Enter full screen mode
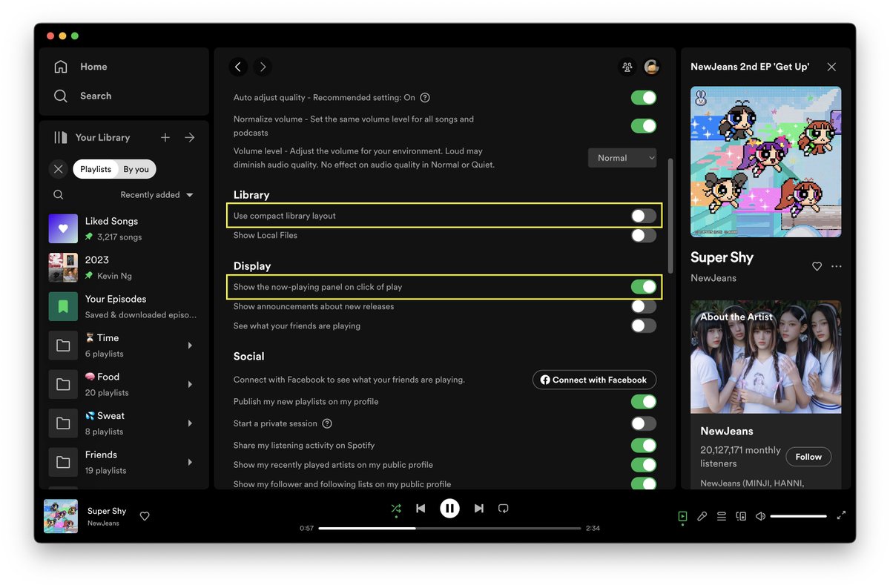Viewport: 890px width, 588px height. (x=841, y=516)
